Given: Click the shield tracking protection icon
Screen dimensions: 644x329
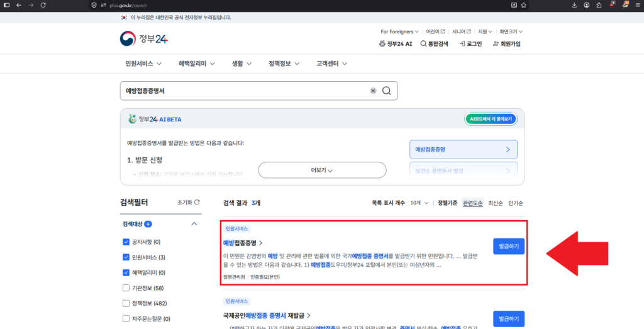Looking at the screenshot, I should coord(94,5).
